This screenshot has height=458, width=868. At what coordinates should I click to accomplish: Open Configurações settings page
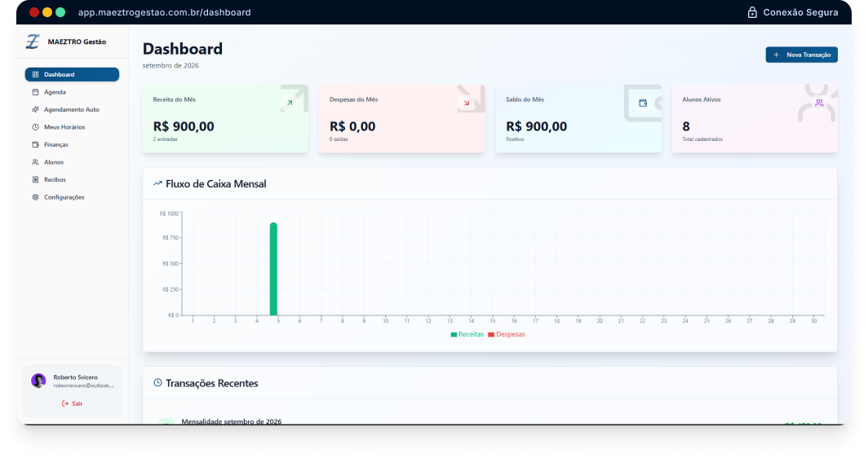click(72, 197)
